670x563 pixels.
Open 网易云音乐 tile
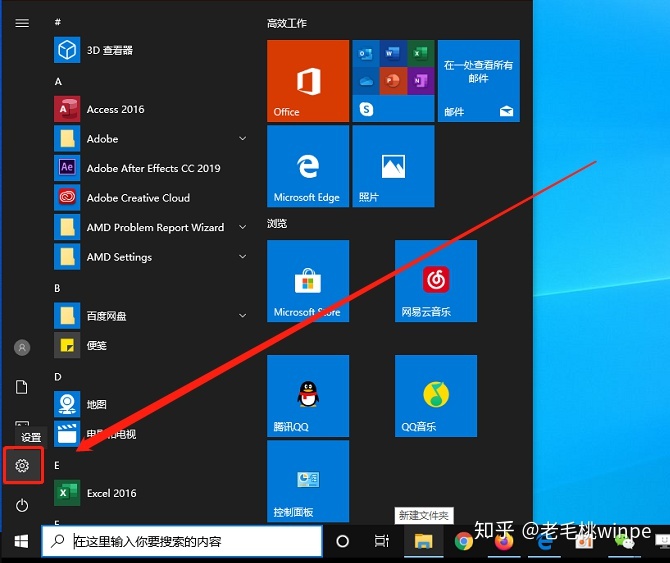[436, 281]
